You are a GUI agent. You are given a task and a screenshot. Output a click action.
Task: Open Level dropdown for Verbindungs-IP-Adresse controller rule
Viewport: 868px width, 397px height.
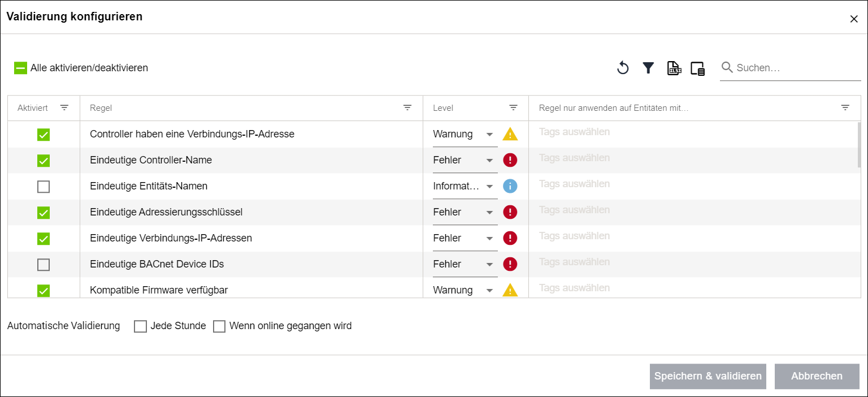click(x=465, y=135)
